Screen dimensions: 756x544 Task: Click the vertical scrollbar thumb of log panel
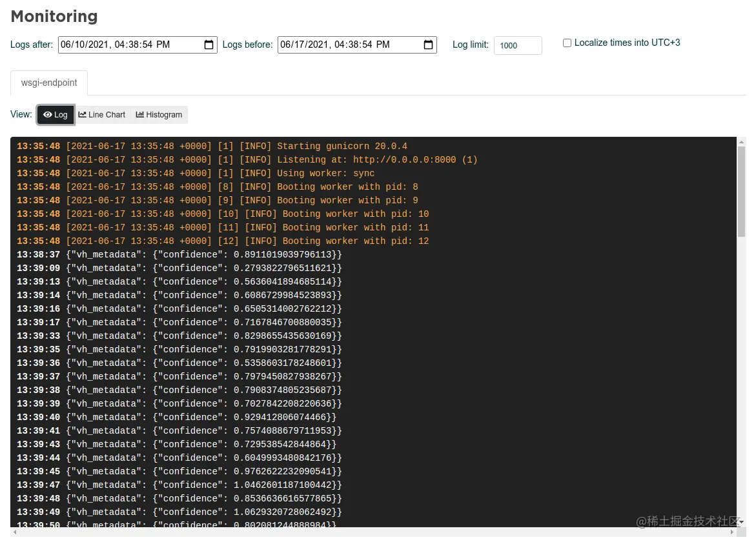point(742,192)
